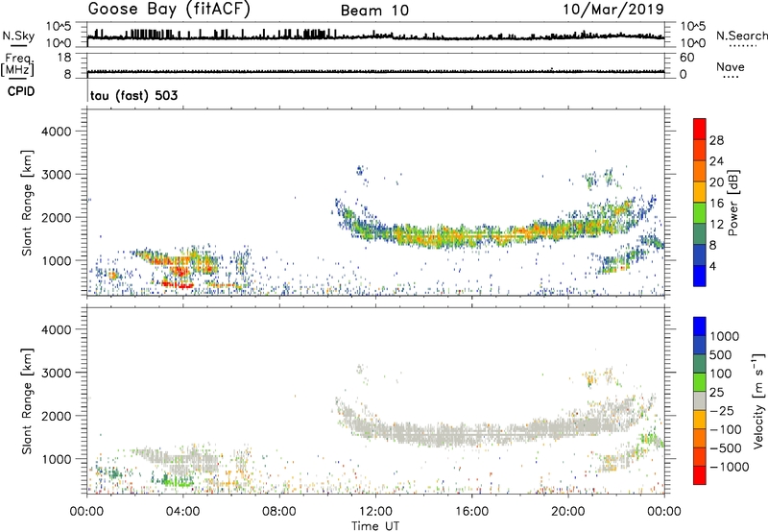Click the 'Freq. [MHz]' axis label

(17, 65)
